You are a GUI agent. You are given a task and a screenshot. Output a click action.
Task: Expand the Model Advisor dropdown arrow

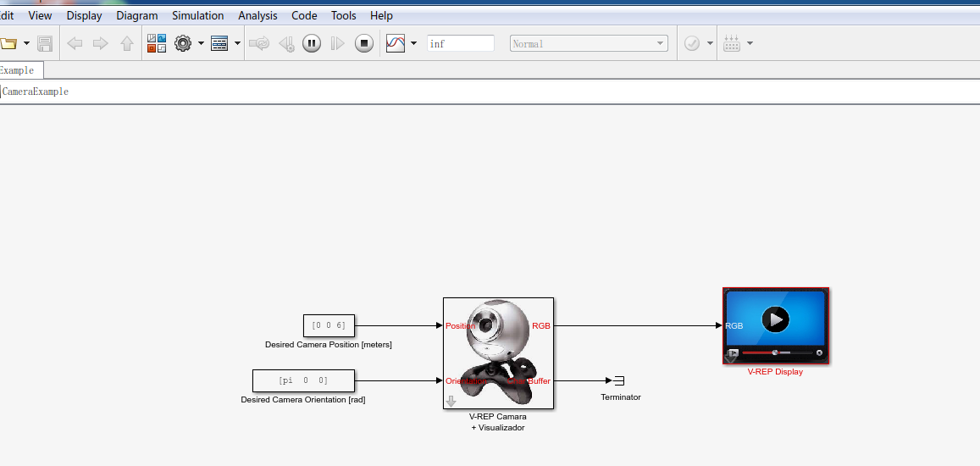pos(710,43)
